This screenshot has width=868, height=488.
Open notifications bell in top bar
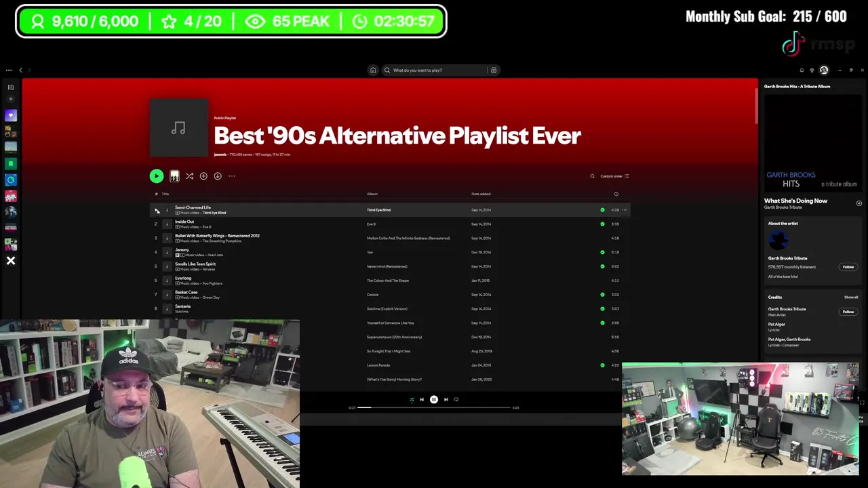pos(802,70)
